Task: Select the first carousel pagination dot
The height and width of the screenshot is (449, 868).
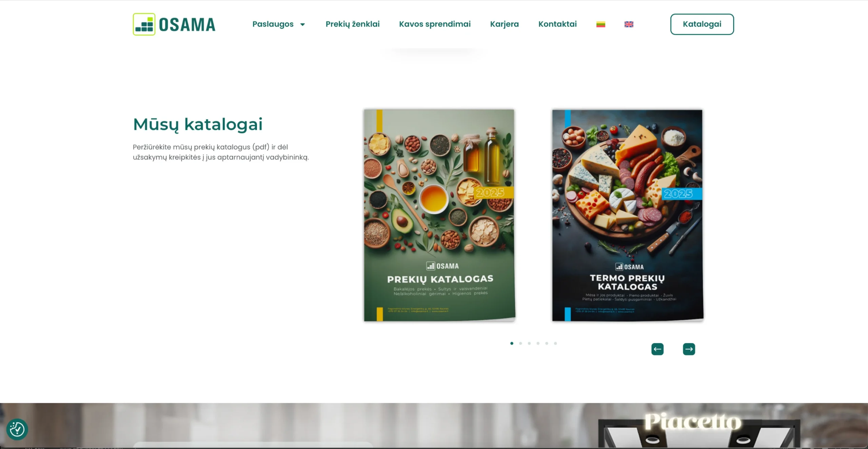Action: 512,343
